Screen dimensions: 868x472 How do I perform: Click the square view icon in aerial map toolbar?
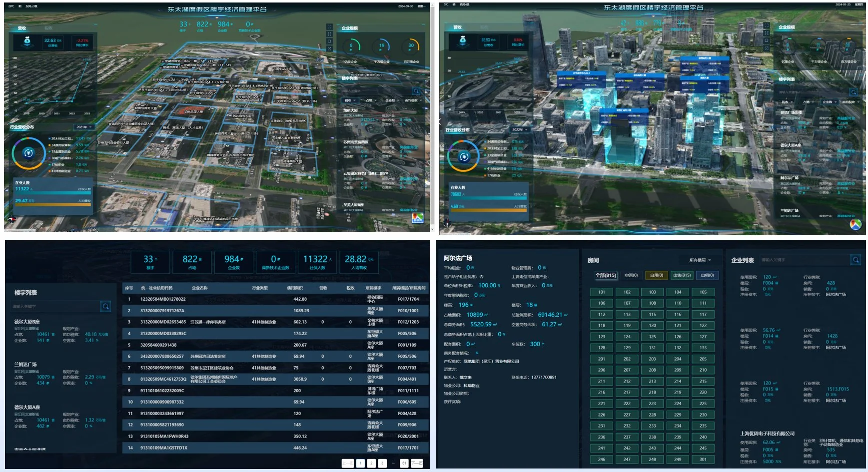(329, 41)
